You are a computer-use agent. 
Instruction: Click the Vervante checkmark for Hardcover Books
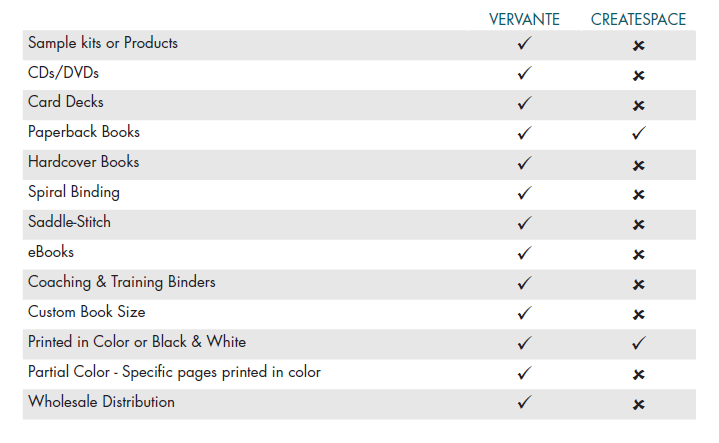point(524,163)
